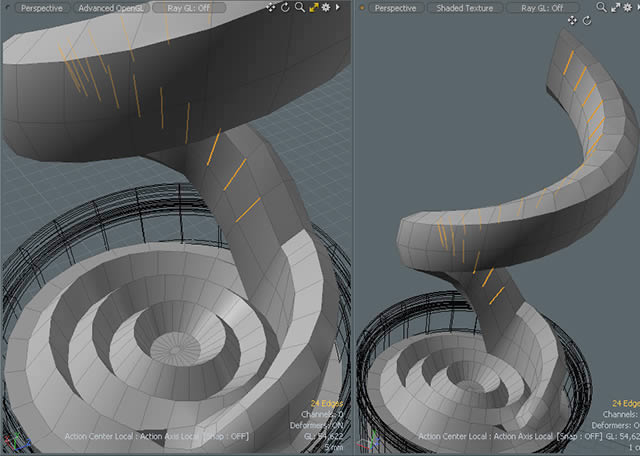Expand the arrow menu at left viewport's top-right
640x456 pixels.
[x=337, y=7]
